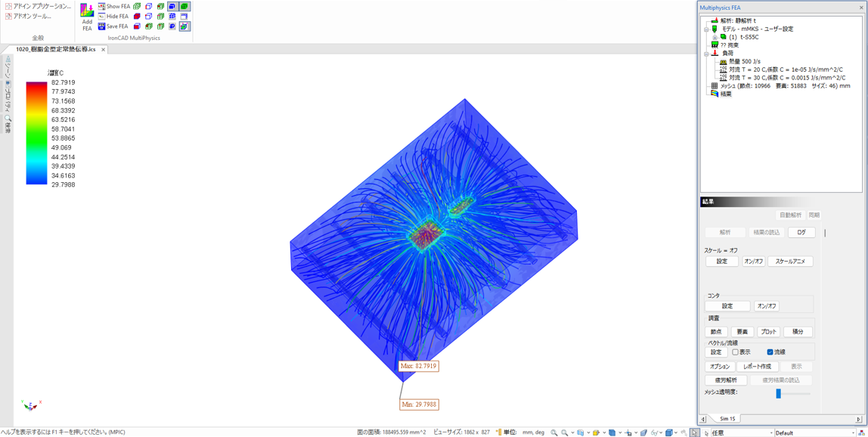
Task: Expand the (1) t-S55C material node
Action: [x=715, y=37]
